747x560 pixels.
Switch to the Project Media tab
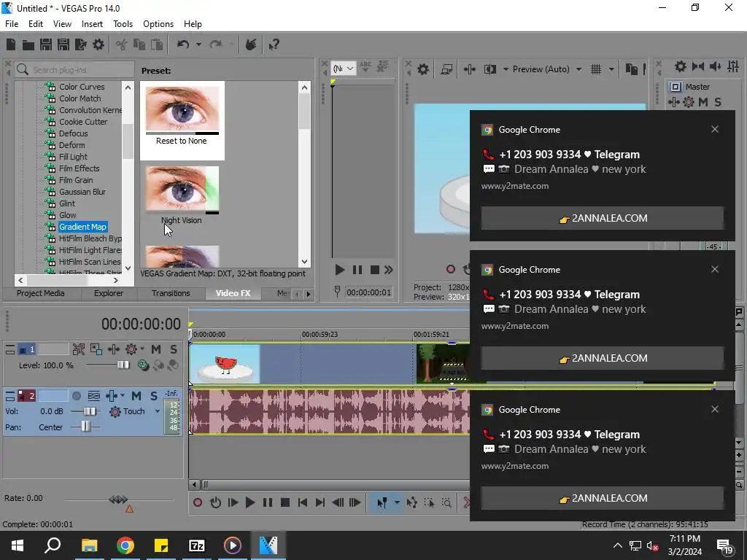[41, 293]
